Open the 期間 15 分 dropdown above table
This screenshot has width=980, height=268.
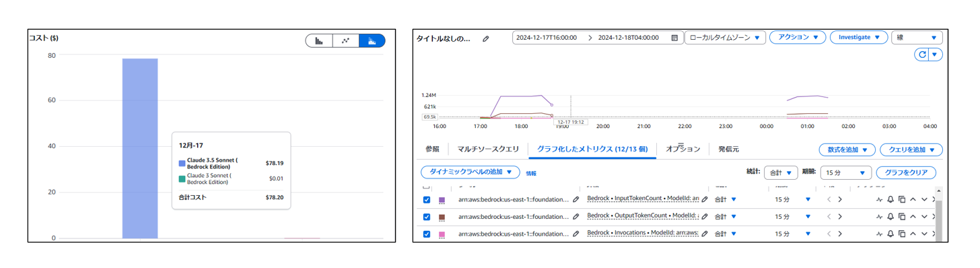click(x=845, y=172)
